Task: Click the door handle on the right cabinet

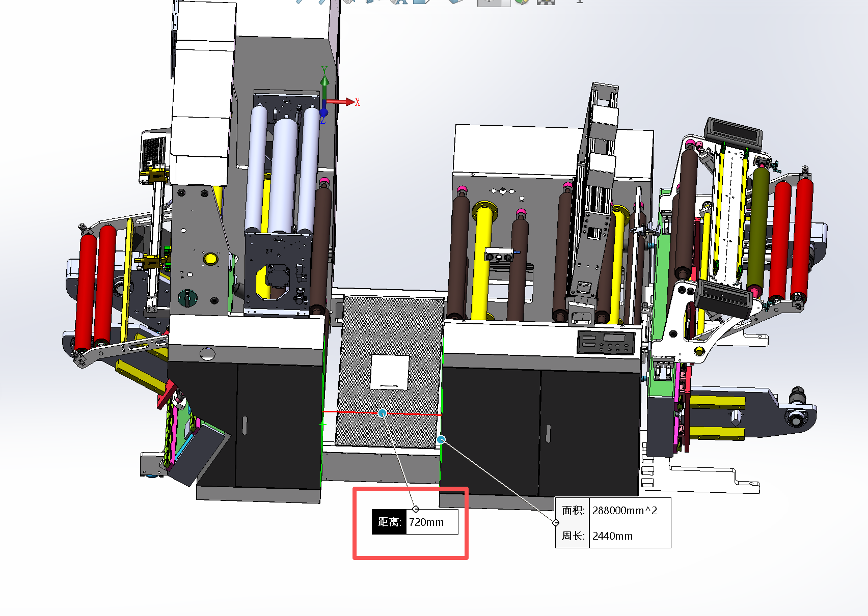Action: pos(548,433)
